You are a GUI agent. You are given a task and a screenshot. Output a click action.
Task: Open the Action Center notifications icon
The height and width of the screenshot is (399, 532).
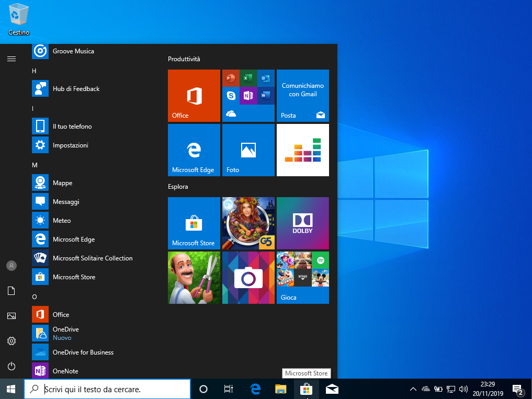coord(518,390)
